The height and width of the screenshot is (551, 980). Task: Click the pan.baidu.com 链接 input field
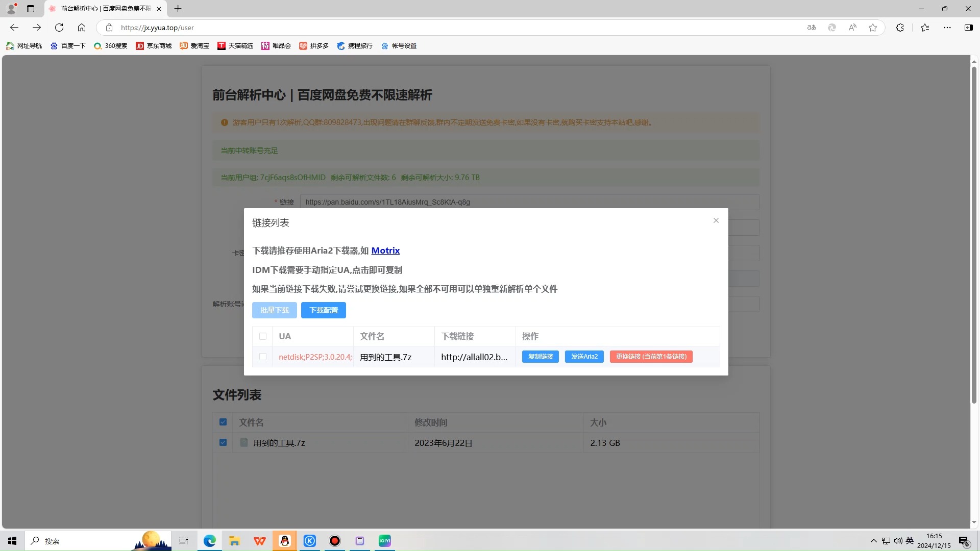530,202
